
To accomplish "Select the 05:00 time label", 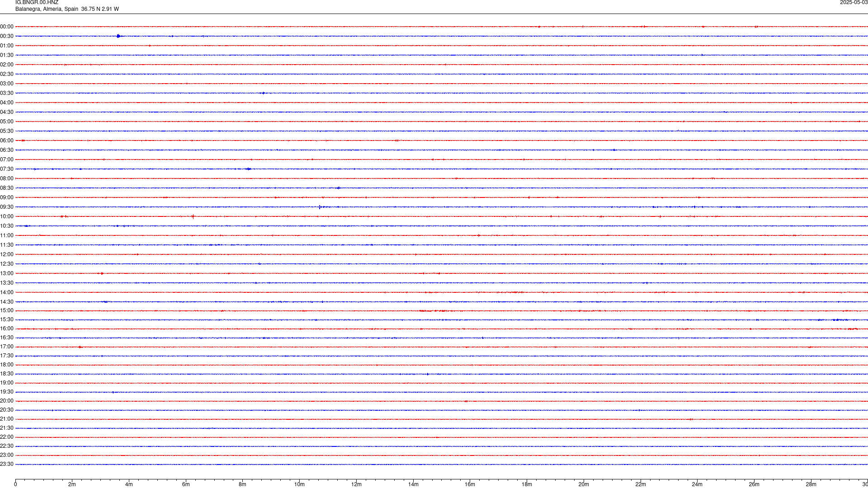I will (x=7, y=122).
